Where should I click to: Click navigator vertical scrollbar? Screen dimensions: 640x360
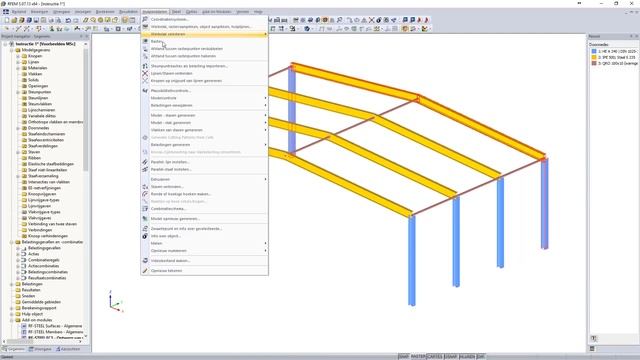click(x=86, y=110)
